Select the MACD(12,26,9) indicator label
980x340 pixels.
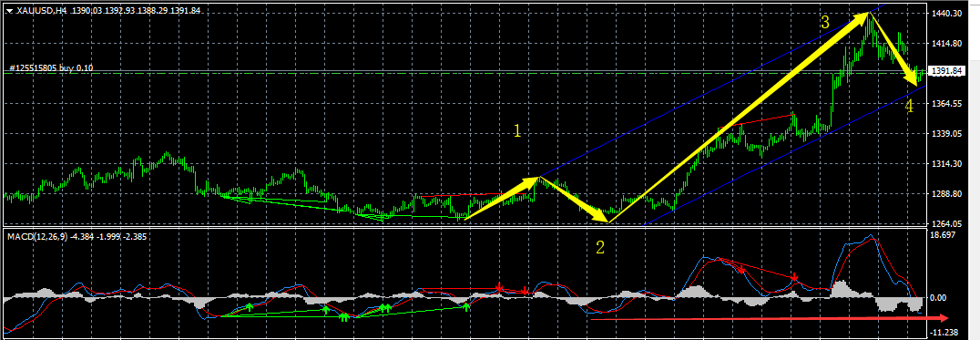(x=36, y=236)
